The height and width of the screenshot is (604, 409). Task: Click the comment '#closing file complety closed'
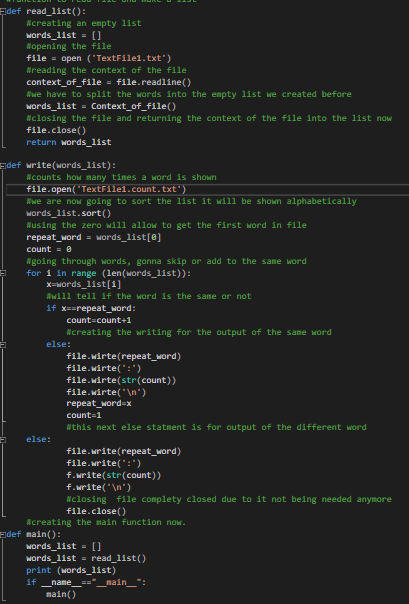click(229, 499)
